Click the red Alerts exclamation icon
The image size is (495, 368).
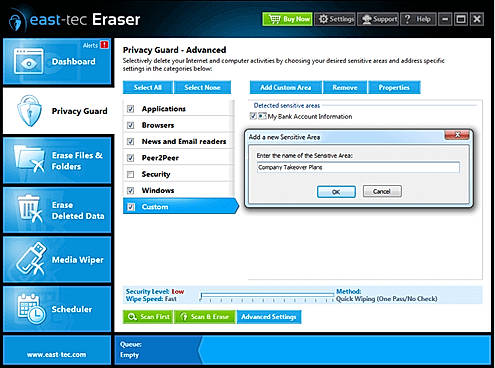point(104,45)
